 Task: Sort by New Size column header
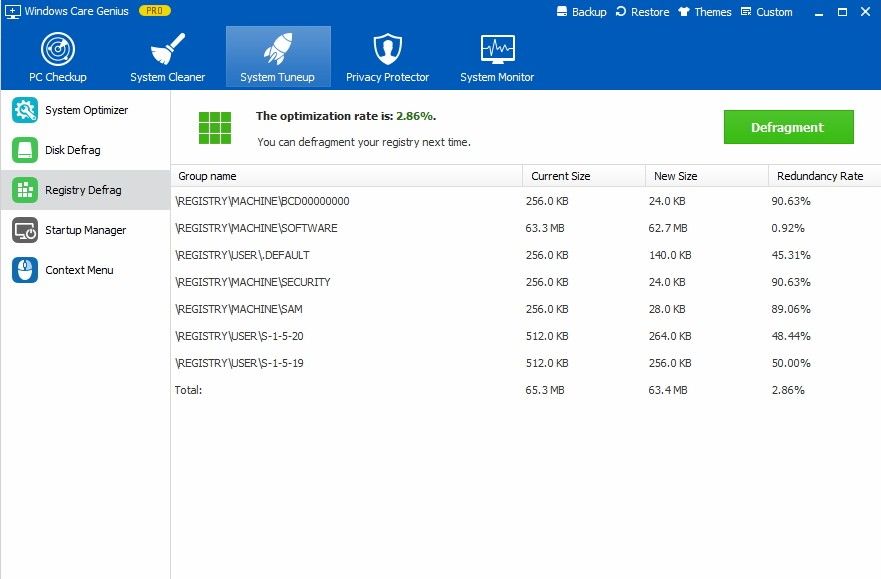(x=707, y=176)
